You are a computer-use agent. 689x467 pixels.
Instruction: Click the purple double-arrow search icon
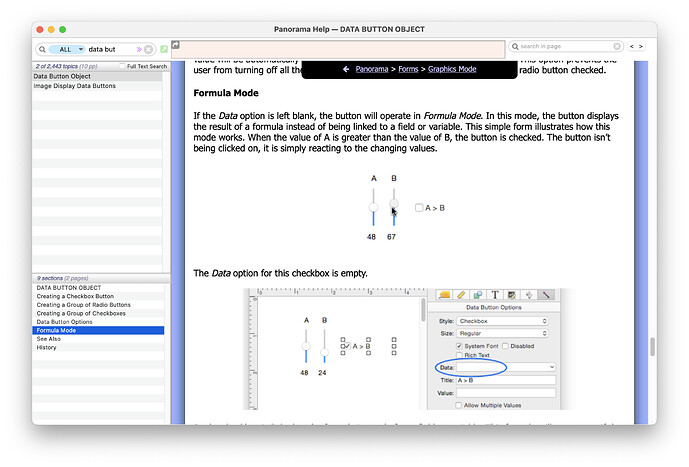139,49
